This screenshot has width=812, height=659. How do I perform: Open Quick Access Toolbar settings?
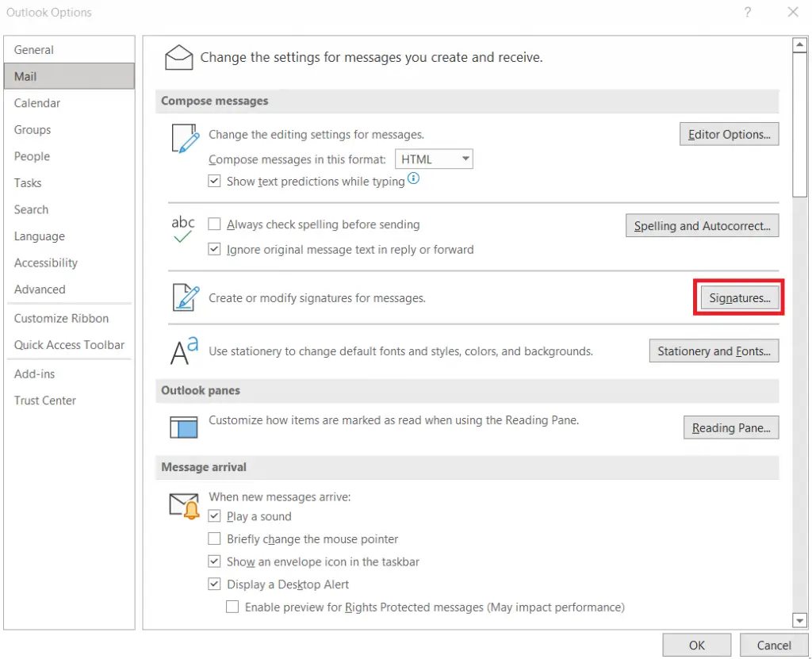pos(70,344)
